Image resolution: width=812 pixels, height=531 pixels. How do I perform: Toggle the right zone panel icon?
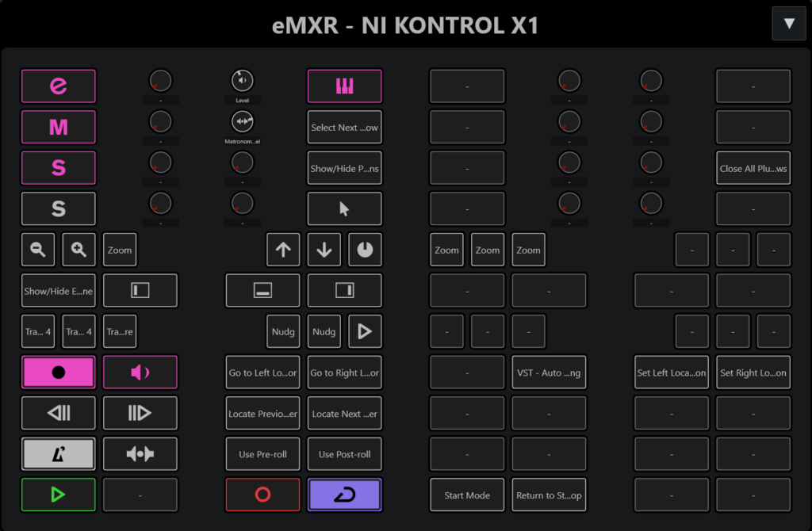344,290
